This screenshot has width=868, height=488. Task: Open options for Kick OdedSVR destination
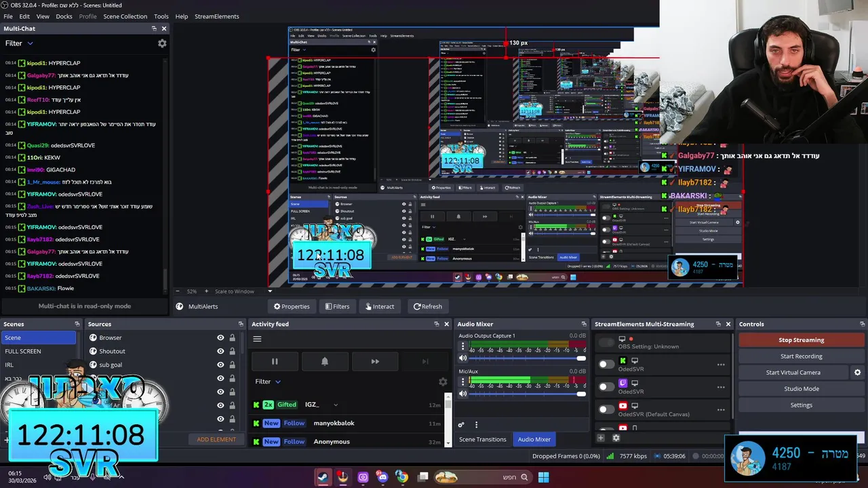(721, 365)
